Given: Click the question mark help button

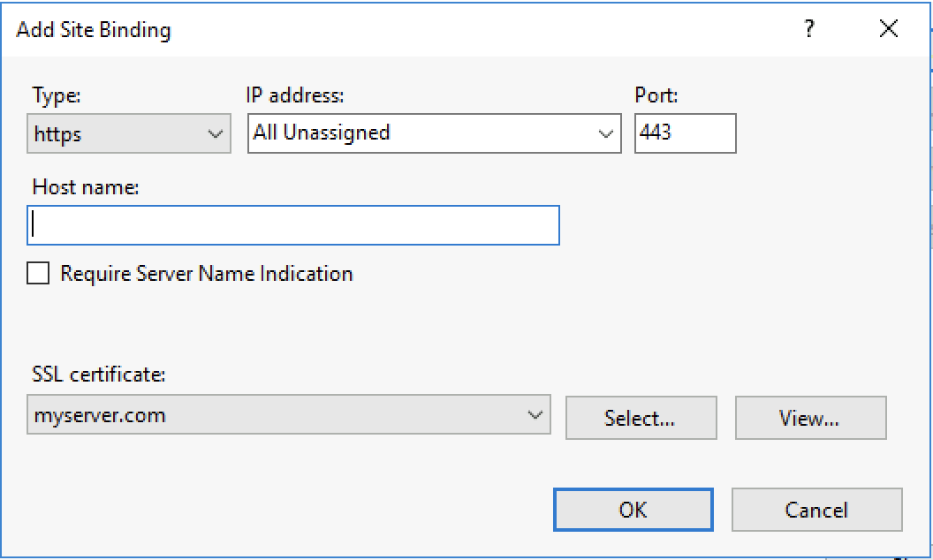Looking at the screenshot, I should [808, 30].
